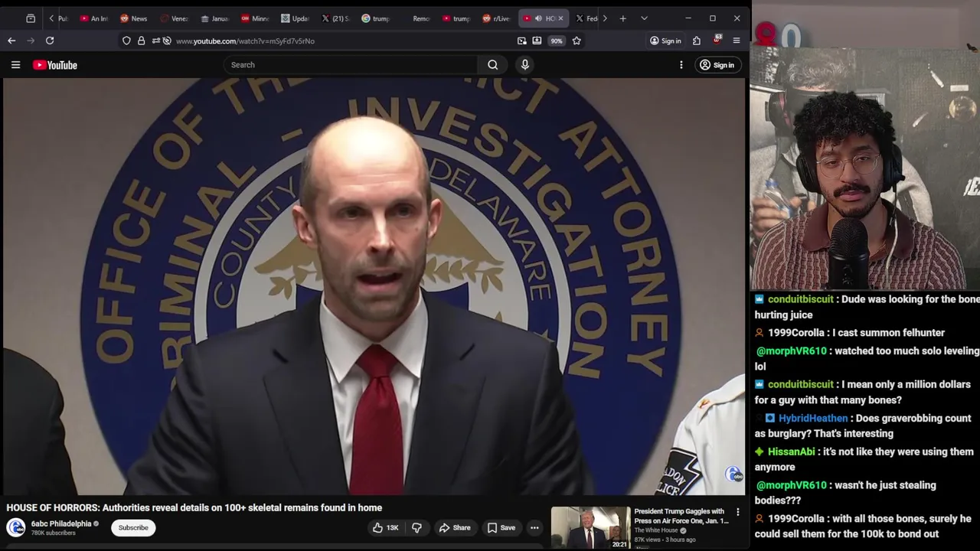This screenshot has width=980, height=551.
Task: Dislike the video with thumbs down
Action: 416,527
